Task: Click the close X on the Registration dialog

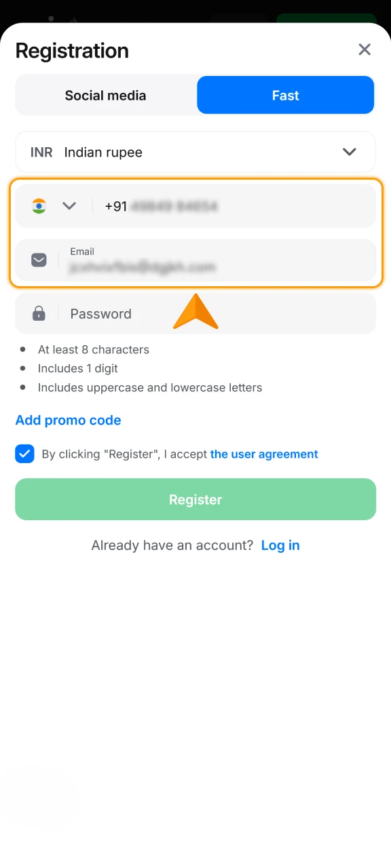Action: click(x=365, y=50)
